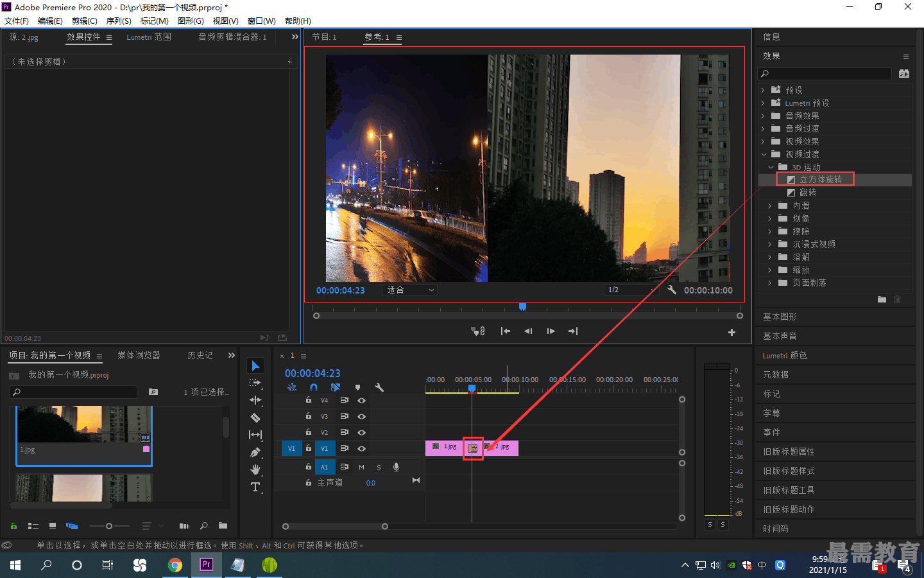This screenshot has height=578, width=924.
Task: Go to In point in program monitor
Action: tap(506, 331)
